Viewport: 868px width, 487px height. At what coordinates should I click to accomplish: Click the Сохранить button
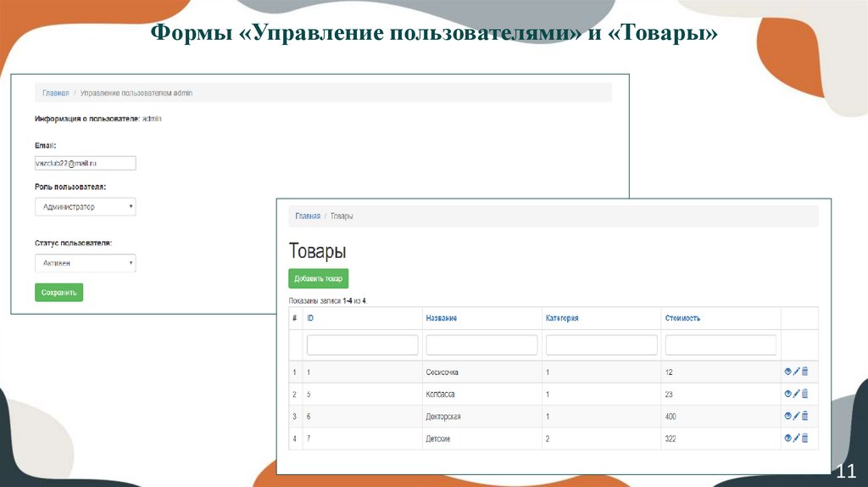click(58, 293)
